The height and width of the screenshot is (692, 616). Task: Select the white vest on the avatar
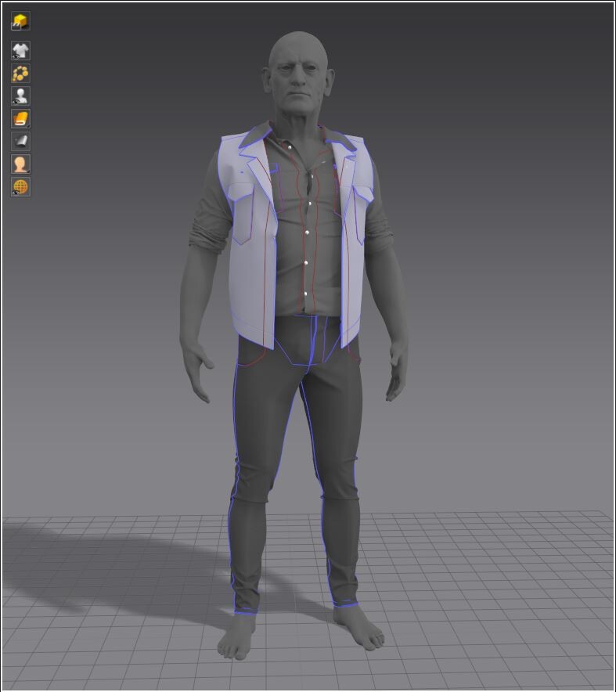pos(250,265)
